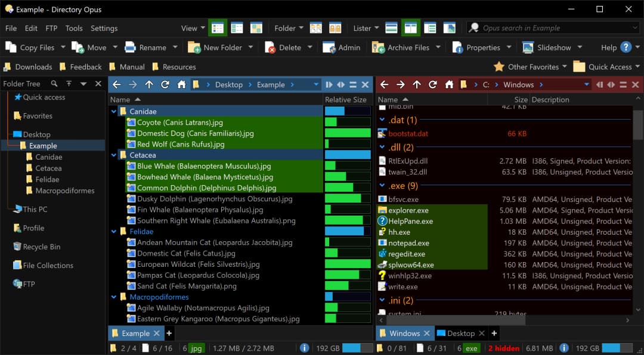Collapse the Canidae folder group

pyautogui.click(x=114, y=111)
